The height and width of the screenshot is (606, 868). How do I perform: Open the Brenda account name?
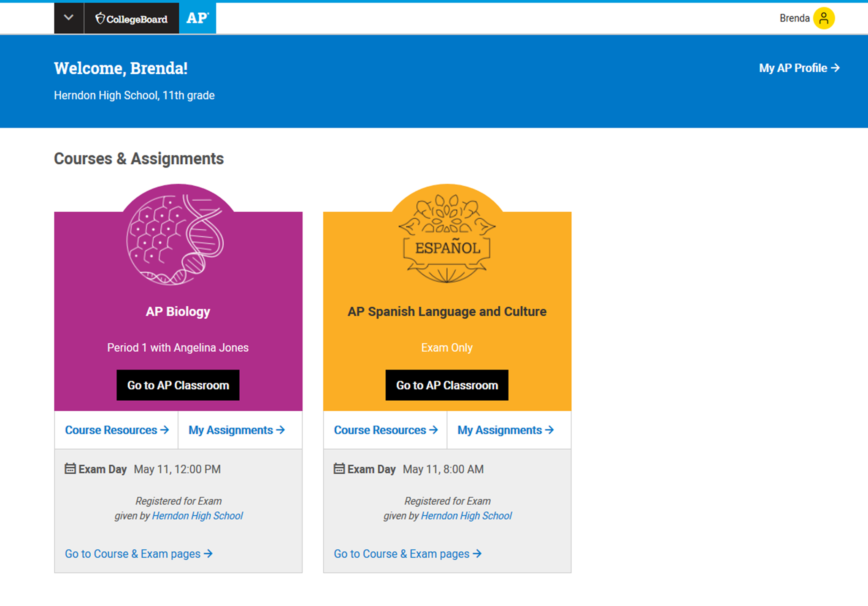click(x=794, y=19)
